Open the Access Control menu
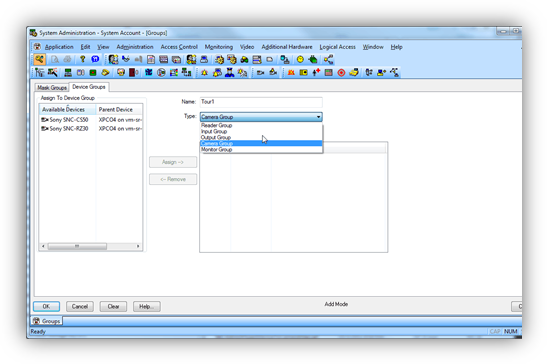Screen dimensions: 547x364 179,47
